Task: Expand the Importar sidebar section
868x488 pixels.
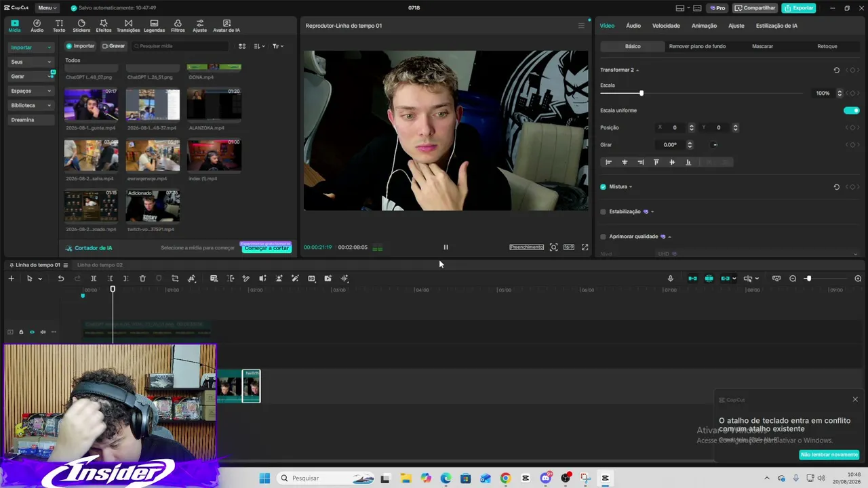Action: [31, 47]
